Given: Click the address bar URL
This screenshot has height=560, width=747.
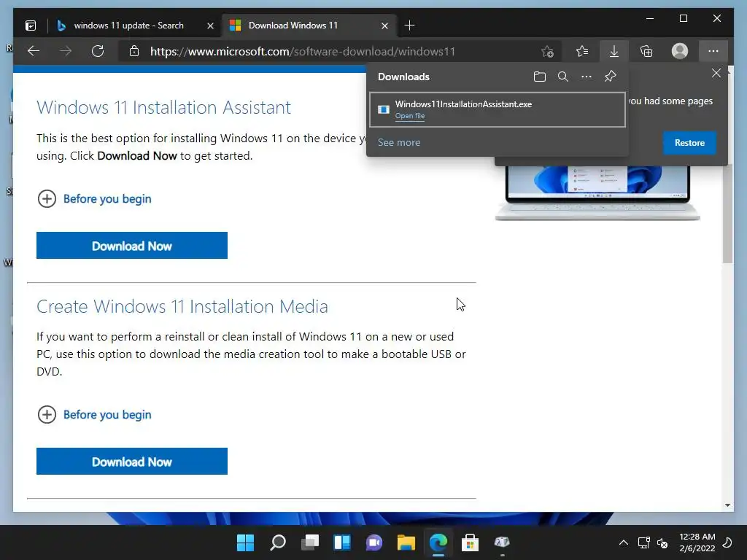Looking at the screenshot, I should click(x=303, y=52).
